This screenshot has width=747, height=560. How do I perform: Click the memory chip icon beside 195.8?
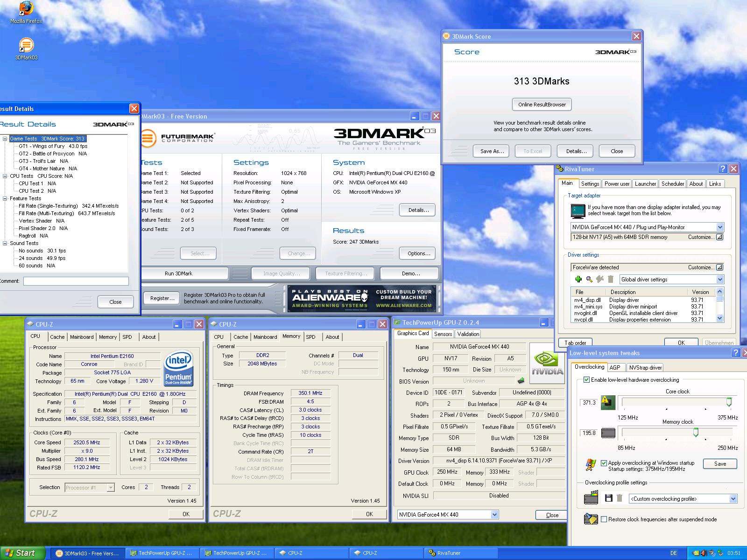[x=608, y=433]
